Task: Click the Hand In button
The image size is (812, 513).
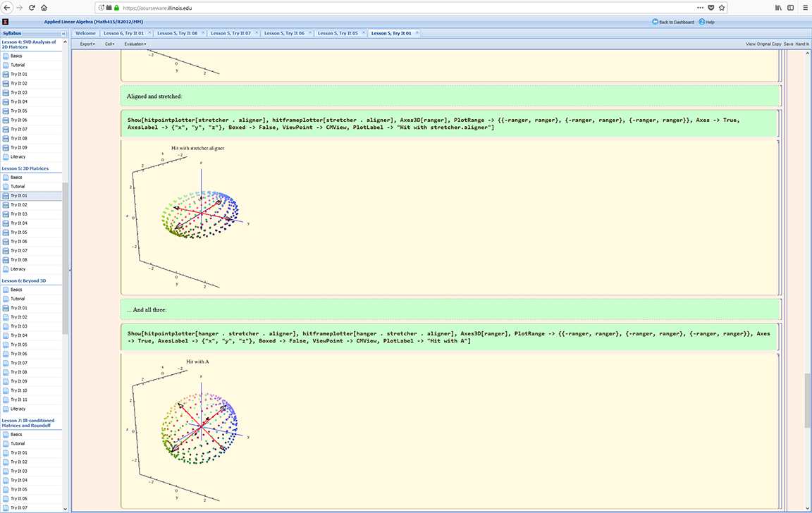Action: coord(802,44)
